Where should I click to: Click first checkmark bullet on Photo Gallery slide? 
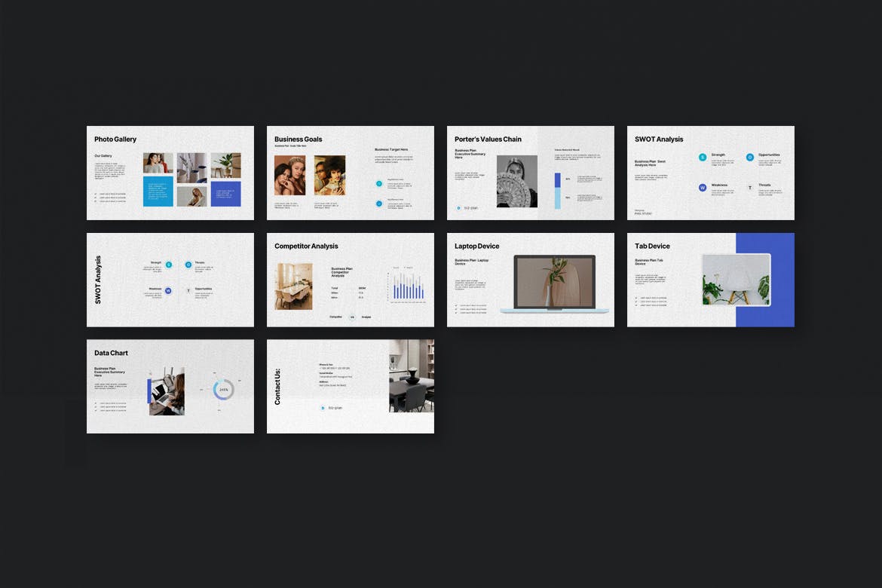96,194
